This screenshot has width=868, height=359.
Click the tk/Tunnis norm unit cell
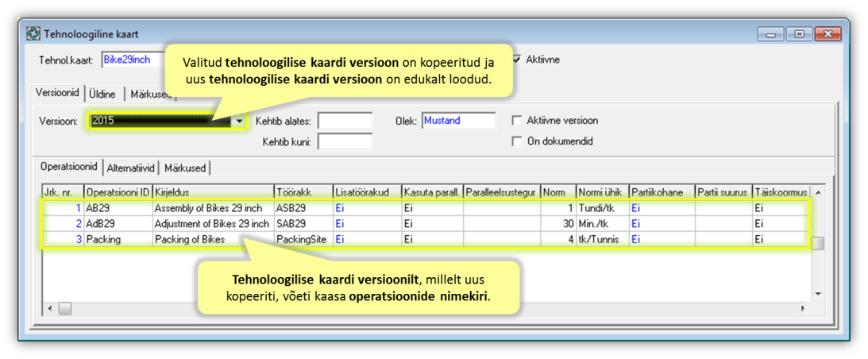pos(602,239)
